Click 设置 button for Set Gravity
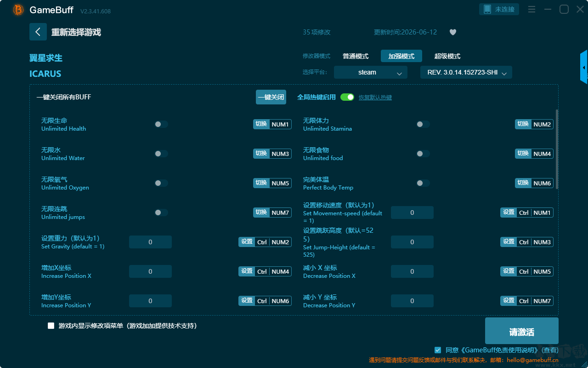The height and width of the screenshot is (368, 588). 246,242
